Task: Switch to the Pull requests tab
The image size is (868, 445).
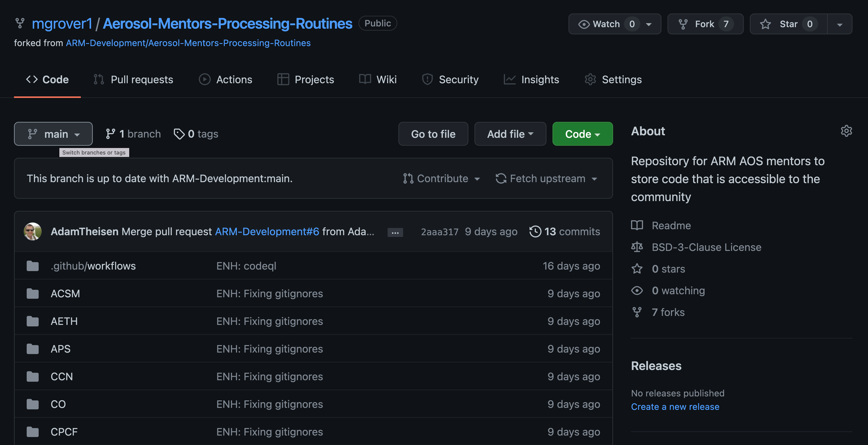Action: point(133,79)
